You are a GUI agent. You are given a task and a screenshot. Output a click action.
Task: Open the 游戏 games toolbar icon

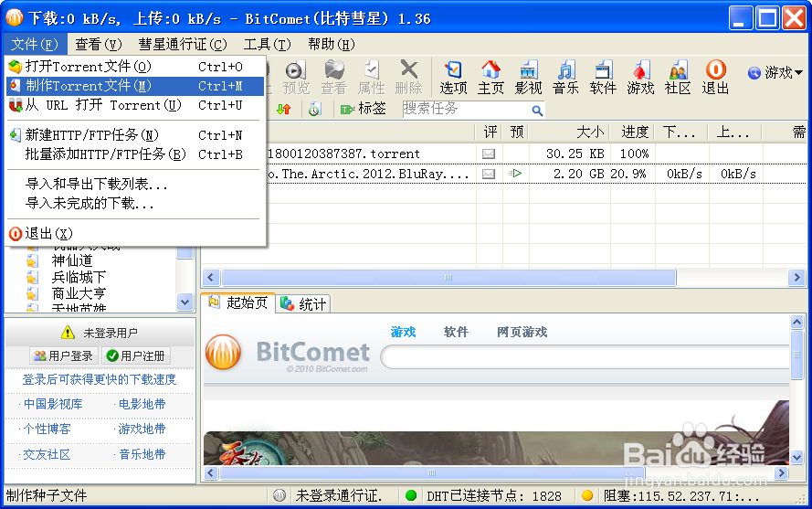pos(640,78)
